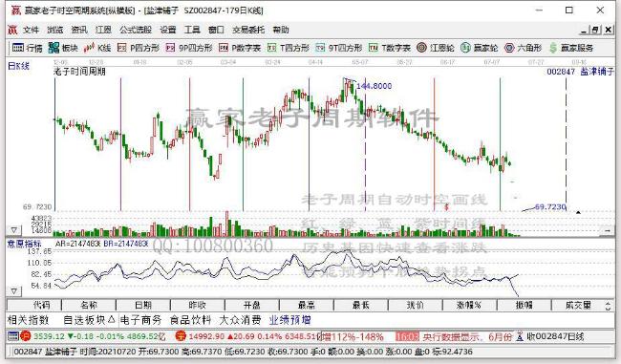621x364 pixels.
Task: Click the 144.8000 high price label
Action: pos(375,86)
